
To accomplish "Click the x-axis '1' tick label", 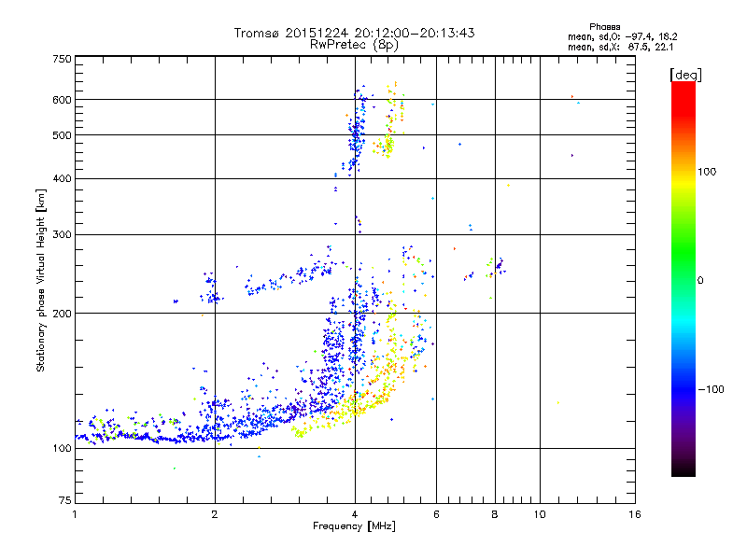I will point(75,514).
